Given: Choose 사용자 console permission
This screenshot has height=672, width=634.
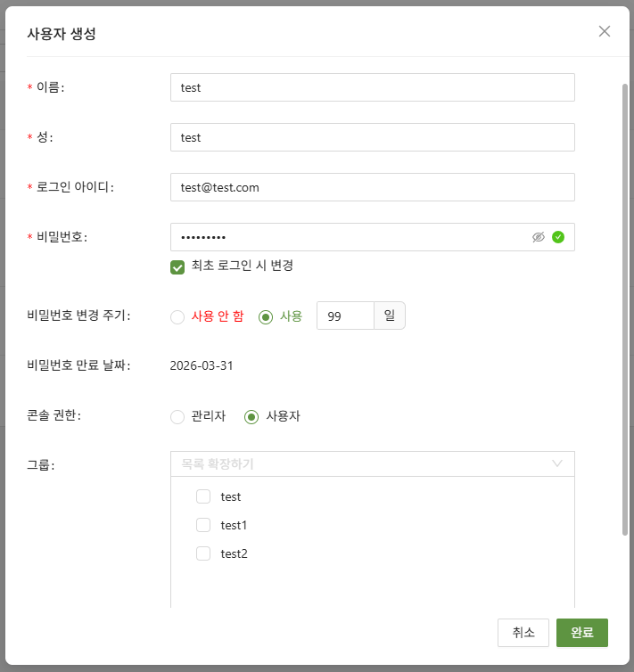Looking at the screenshot, I should 251,416.
